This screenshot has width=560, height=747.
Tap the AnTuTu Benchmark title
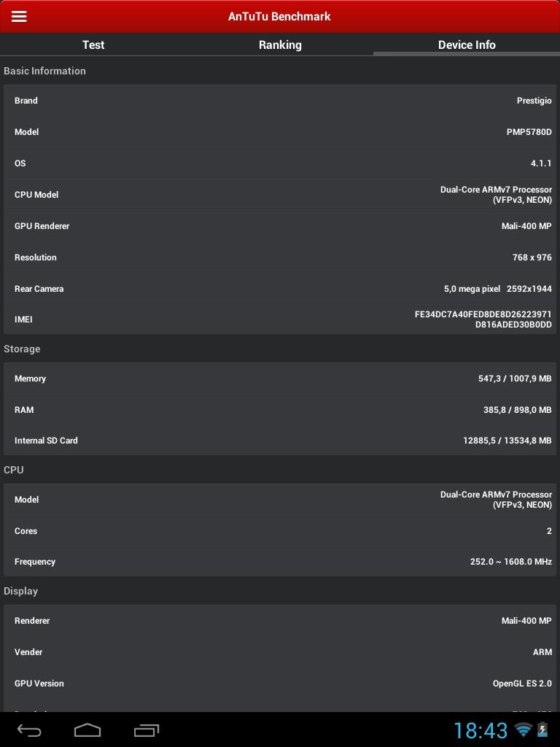point(279,16)
